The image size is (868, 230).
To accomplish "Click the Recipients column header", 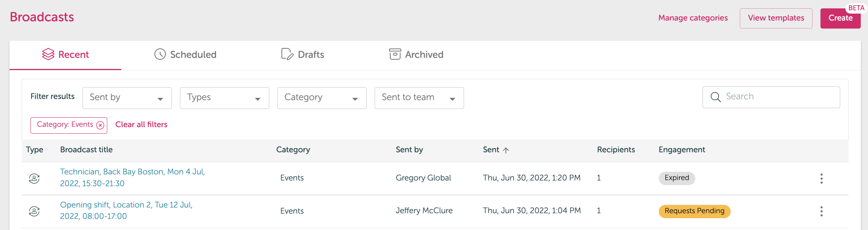I will coord(616,150).
